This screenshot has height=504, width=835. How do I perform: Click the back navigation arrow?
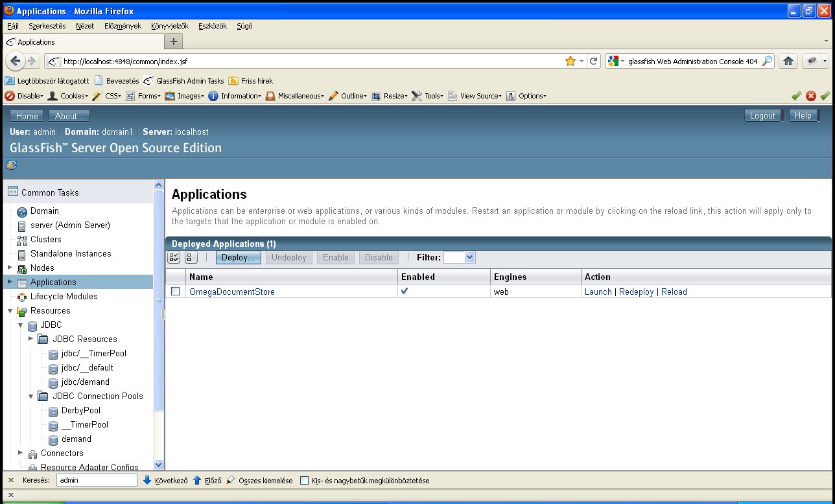click(x=15, y=61)
